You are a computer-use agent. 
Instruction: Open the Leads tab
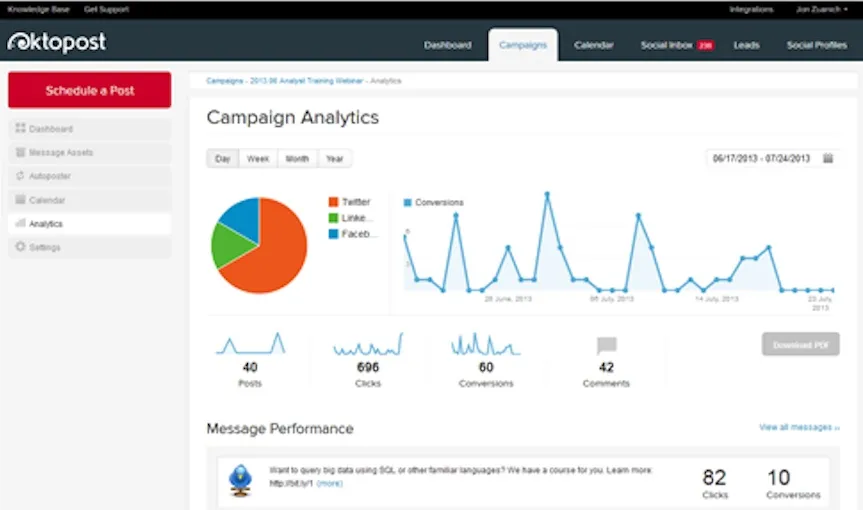746,45
